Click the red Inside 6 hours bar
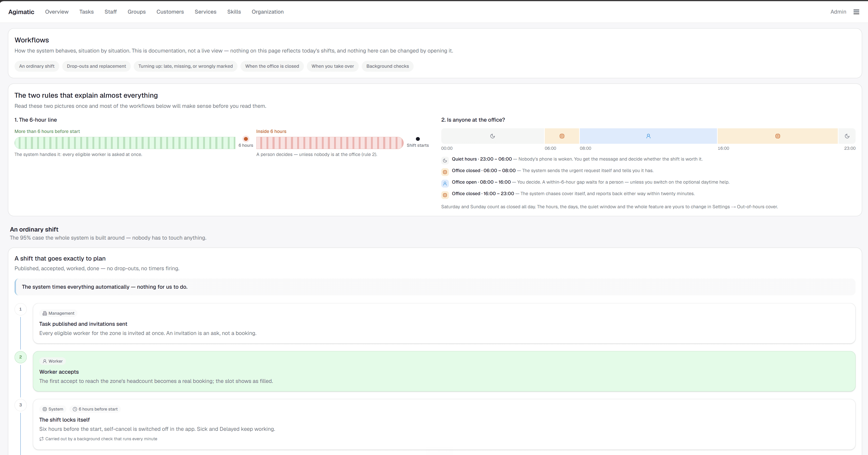The width and height of the screenshot is (868, 455). (330, 143)
